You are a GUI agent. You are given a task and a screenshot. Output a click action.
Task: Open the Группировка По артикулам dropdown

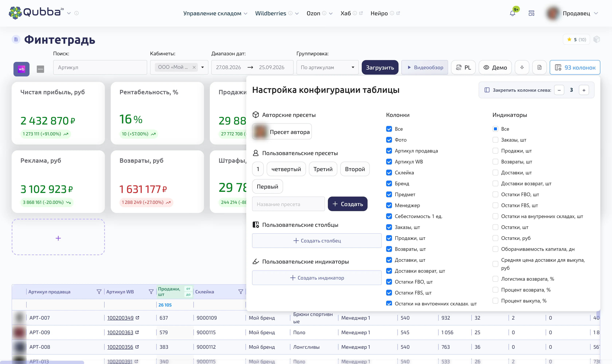tap(327, 67)
